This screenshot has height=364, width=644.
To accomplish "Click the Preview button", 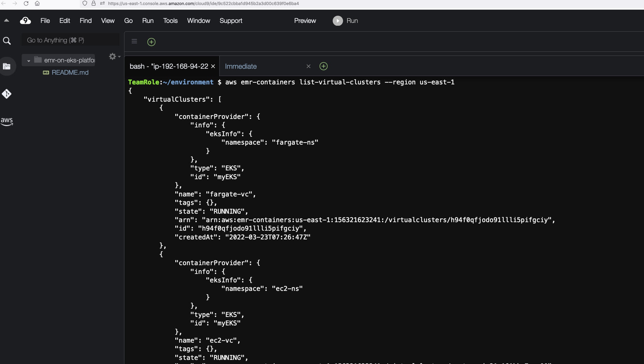I will coord(305,21).
